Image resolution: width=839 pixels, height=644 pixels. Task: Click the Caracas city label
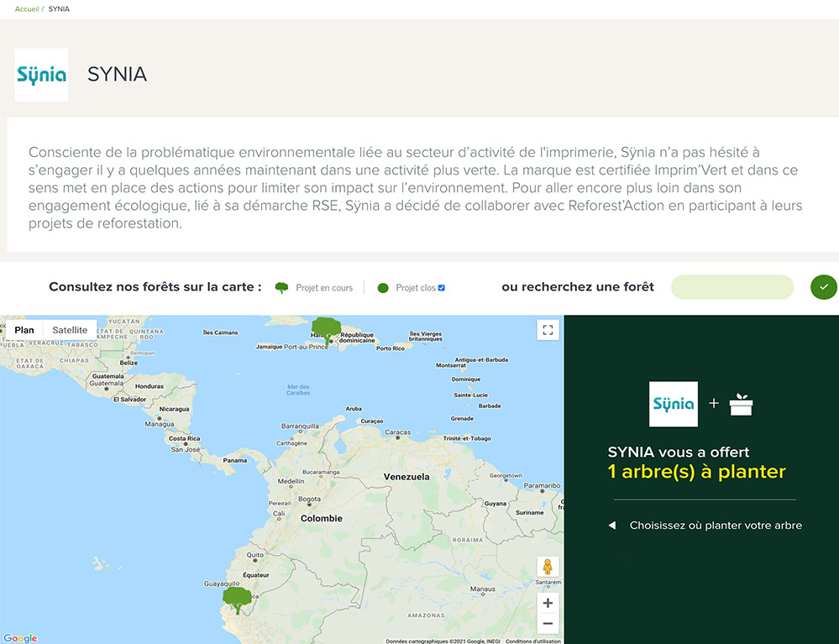click(397, 432)
